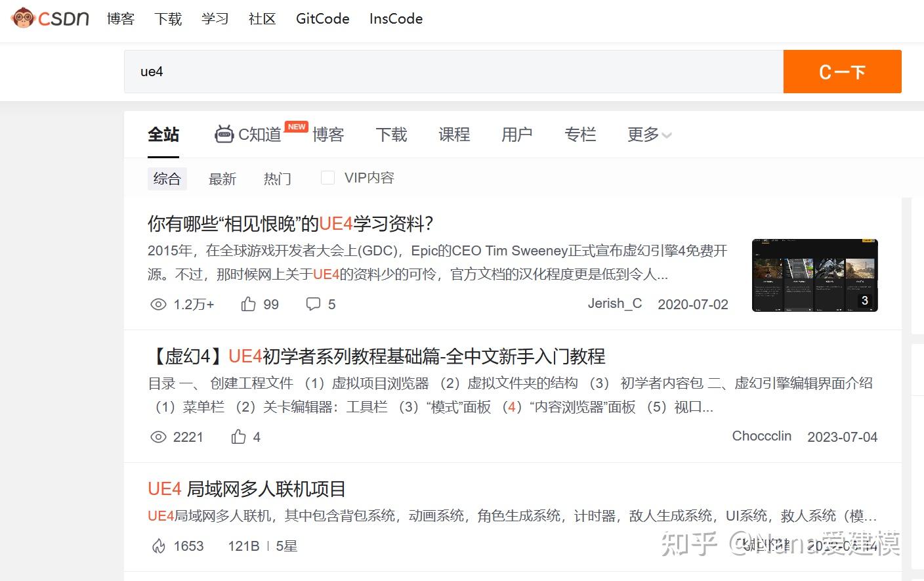Screen dimensions: 924x581
Task: Open the 课程 results tab
Action: click(x=454, y=135)
